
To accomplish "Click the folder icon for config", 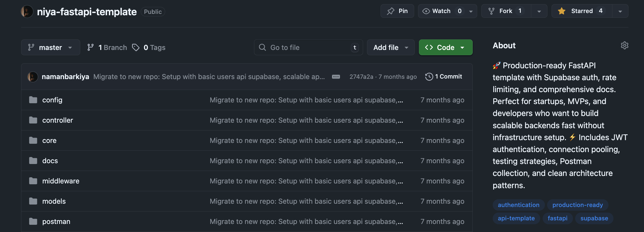I will pos(33,100).
